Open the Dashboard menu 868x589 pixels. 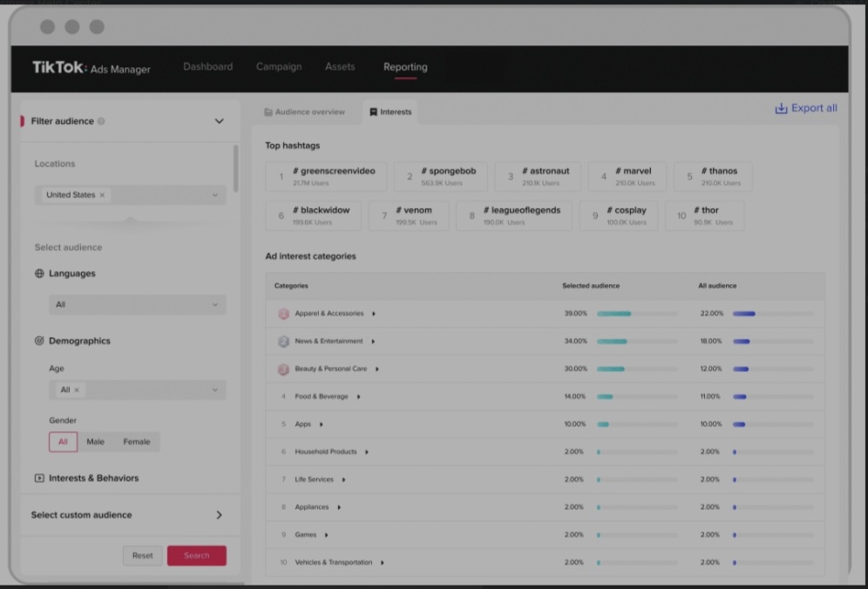point(208,67)
